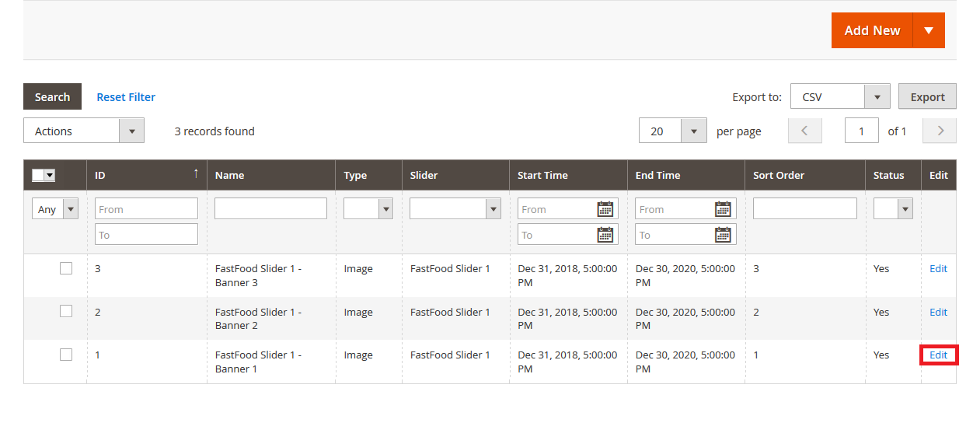The width and height of the screenshot is (980, 430).
Task: Check the box for banner ID 3
Action: coord(66,268)
